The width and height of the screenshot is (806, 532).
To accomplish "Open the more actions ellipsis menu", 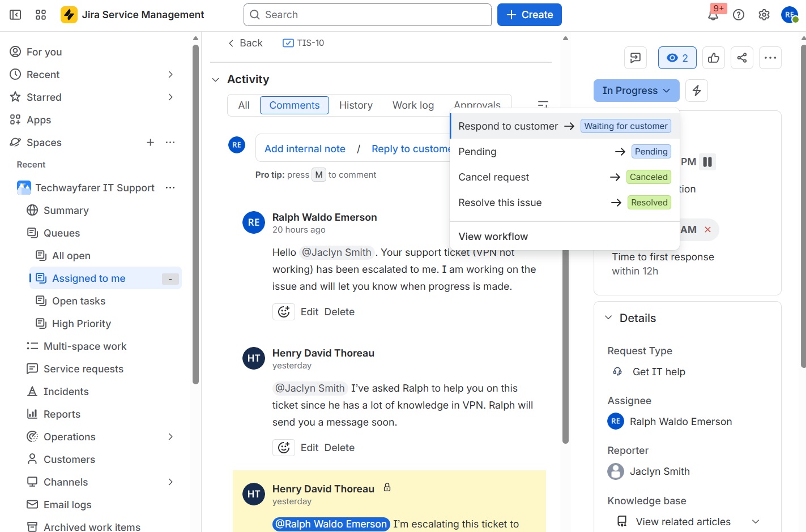I will click(770, 58).
